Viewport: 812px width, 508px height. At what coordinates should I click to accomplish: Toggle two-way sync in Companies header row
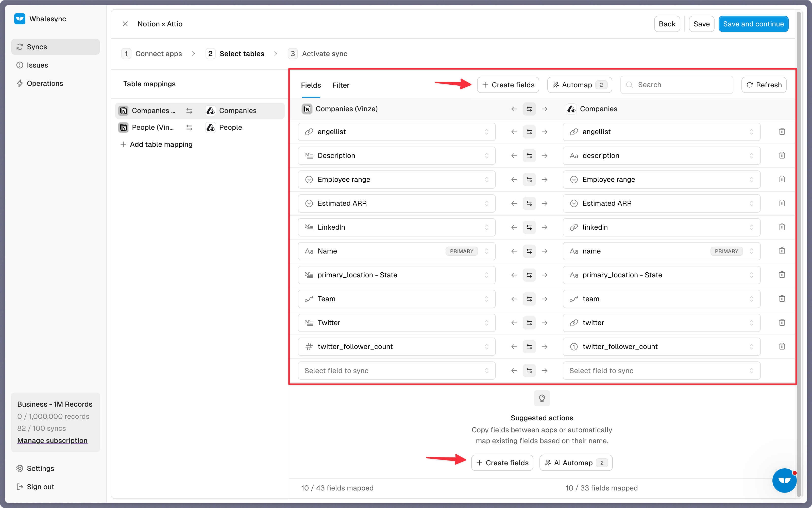coord(529,109)
